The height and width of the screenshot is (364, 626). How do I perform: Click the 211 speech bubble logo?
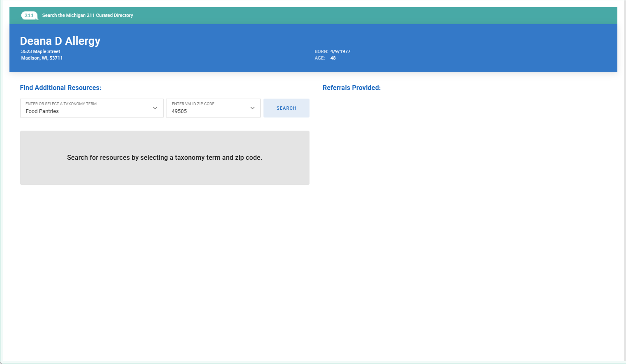tap(29, 16)
